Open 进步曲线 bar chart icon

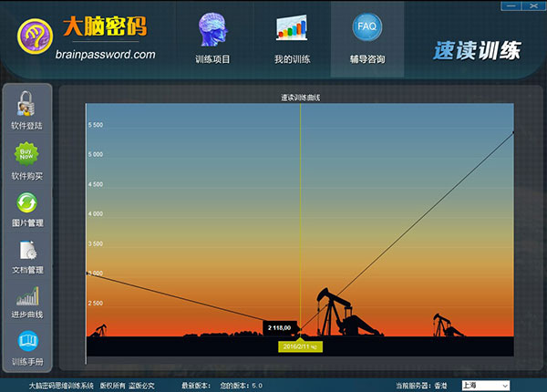click(x=27, y=296)
